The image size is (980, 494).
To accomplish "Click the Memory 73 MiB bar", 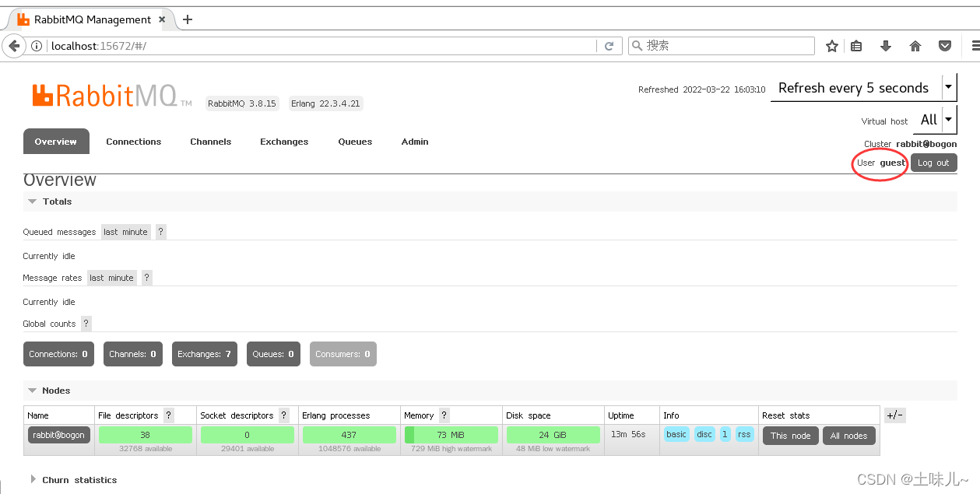I will tap(451, 435).
